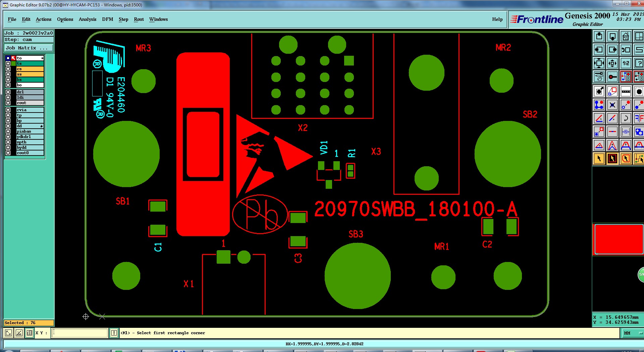Open the Analysis menu
This screenshot has width=644, height=352.
pos(88,19)
